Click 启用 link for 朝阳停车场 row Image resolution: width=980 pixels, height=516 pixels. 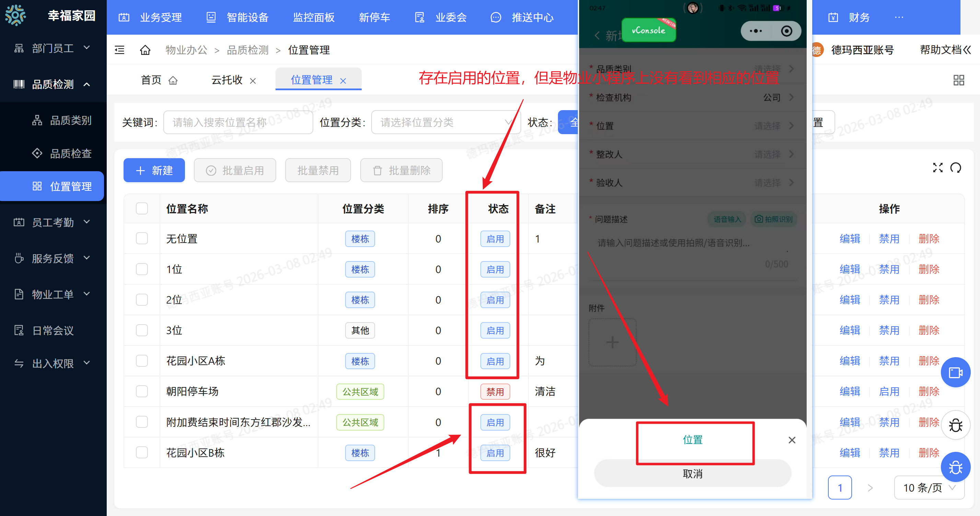tap(889, 391)
